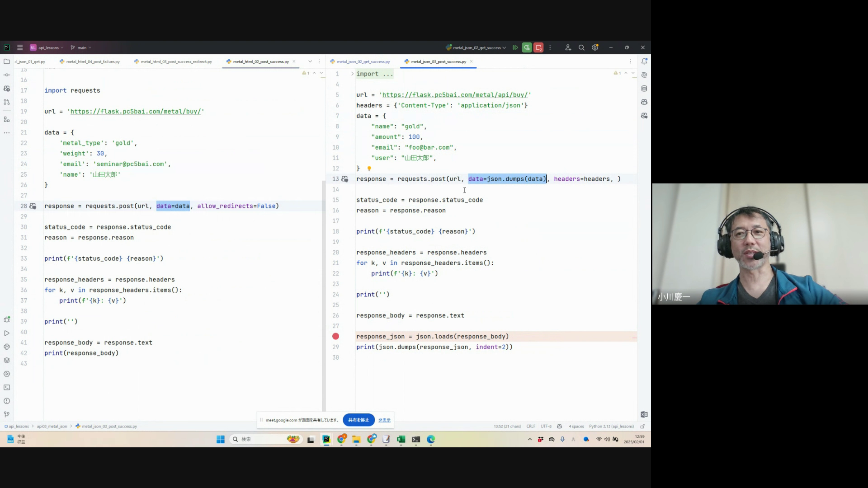Toggle the read-only lock icon in status bar
Viewport: 868px width, 488px height.
[642, 426]
